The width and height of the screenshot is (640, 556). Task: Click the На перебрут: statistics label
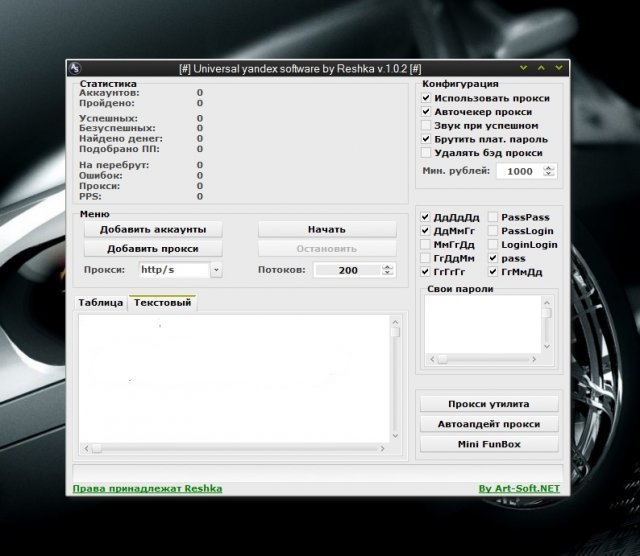(x=114, y=165)
